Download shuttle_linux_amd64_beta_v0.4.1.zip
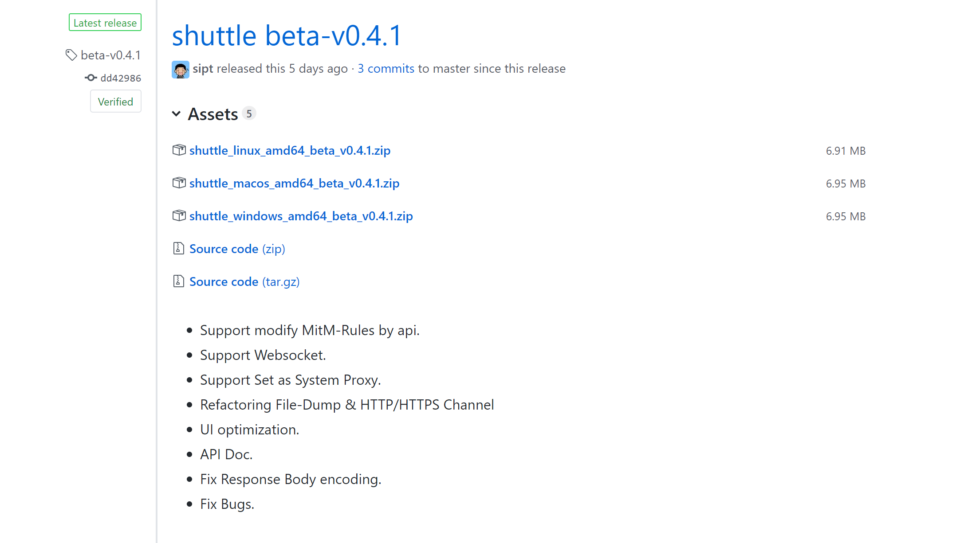Image resolution: width=980 pixels, height=543 pixels. click(290, 150)
